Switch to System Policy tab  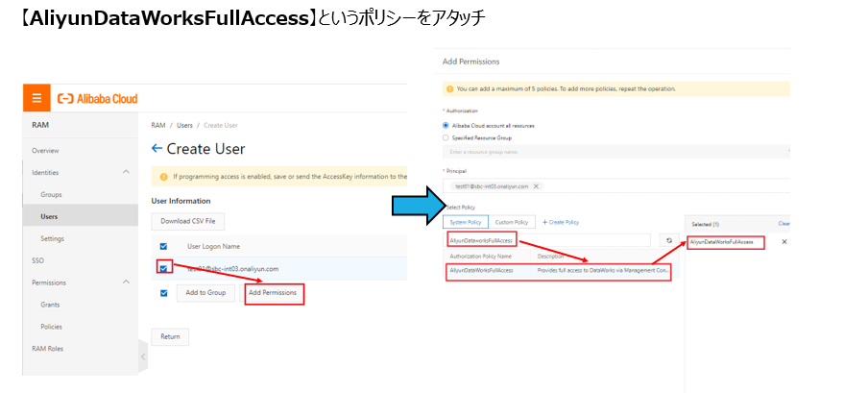[x=466, y=222]
